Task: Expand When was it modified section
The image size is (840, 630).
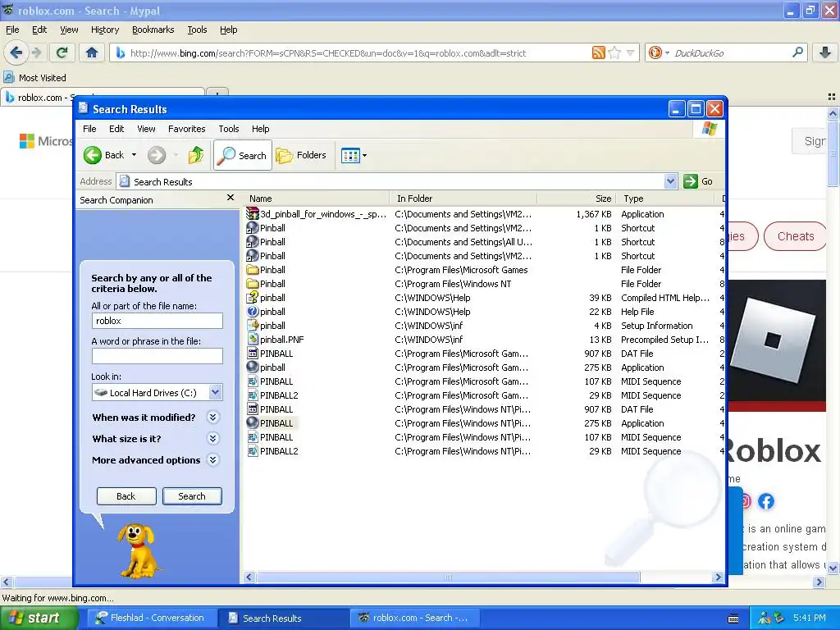Action: point(212,418)
